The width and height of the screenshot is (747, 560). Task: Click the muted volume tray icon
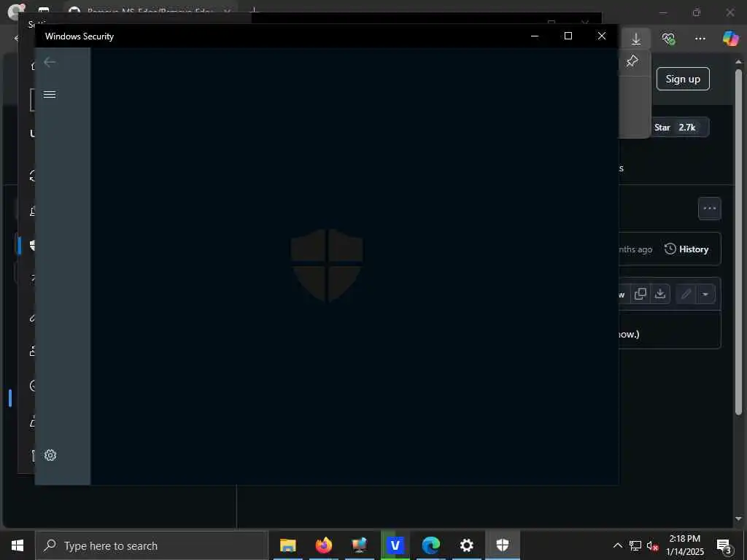(x=653, y=545)
